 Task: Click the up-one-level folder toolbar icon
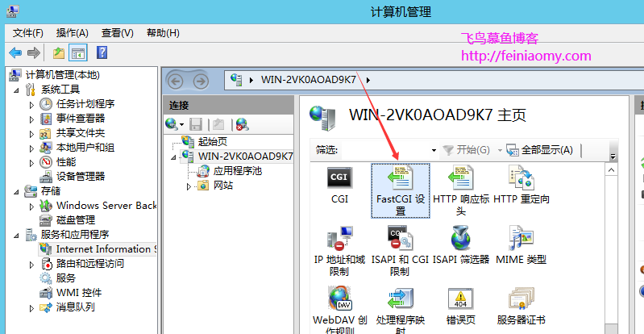pos(59,52)
